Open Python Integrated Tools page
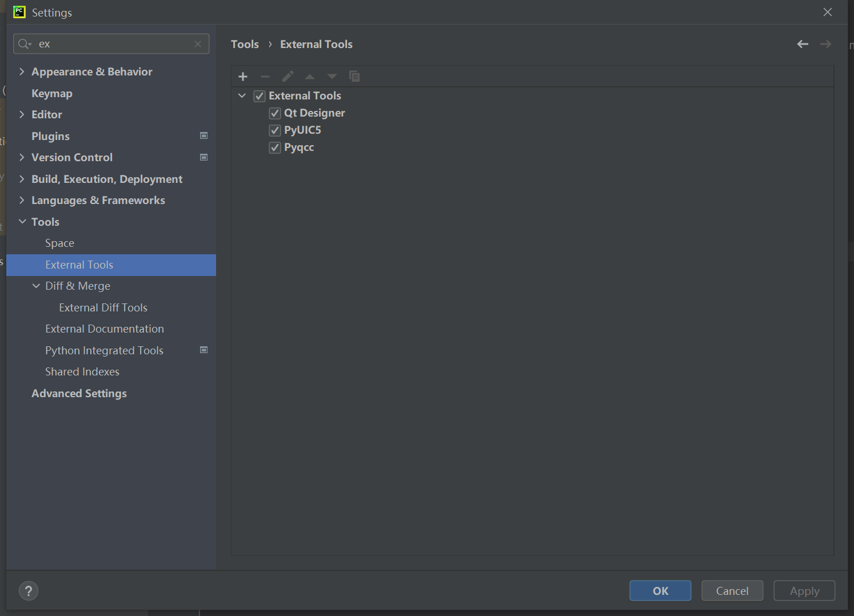854x616 pixels. (104, 350)
